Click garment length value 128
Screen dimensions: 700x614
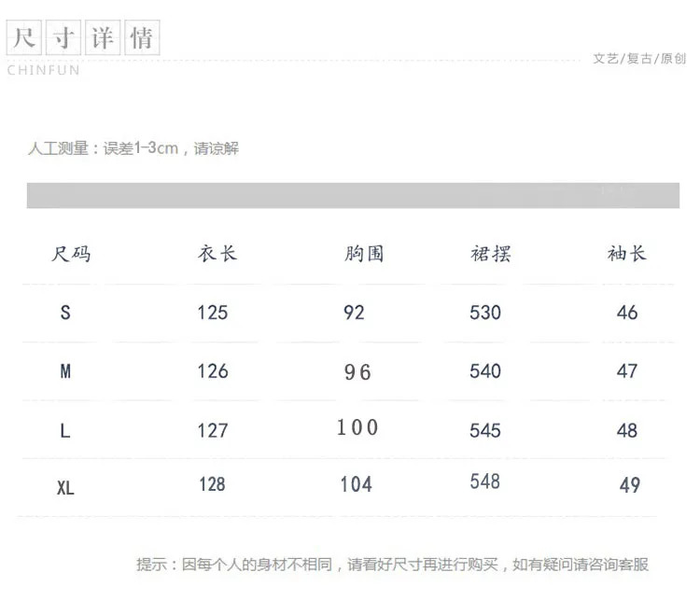tap(212, 484)
